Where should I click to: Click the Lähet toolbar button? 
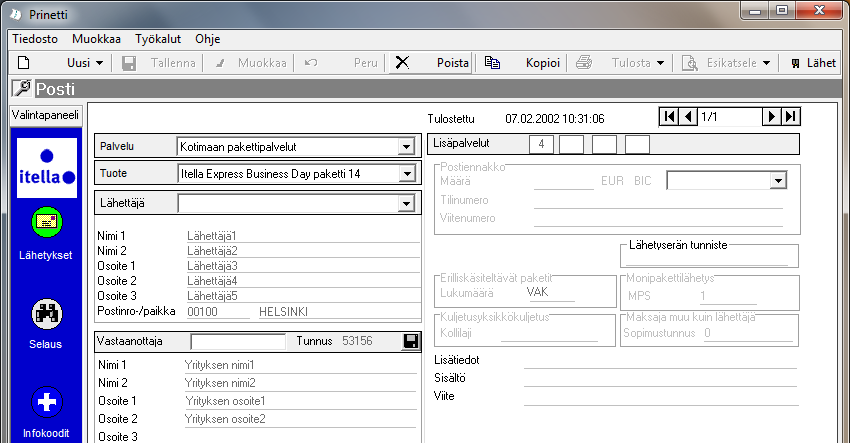(x=813, y=63)
